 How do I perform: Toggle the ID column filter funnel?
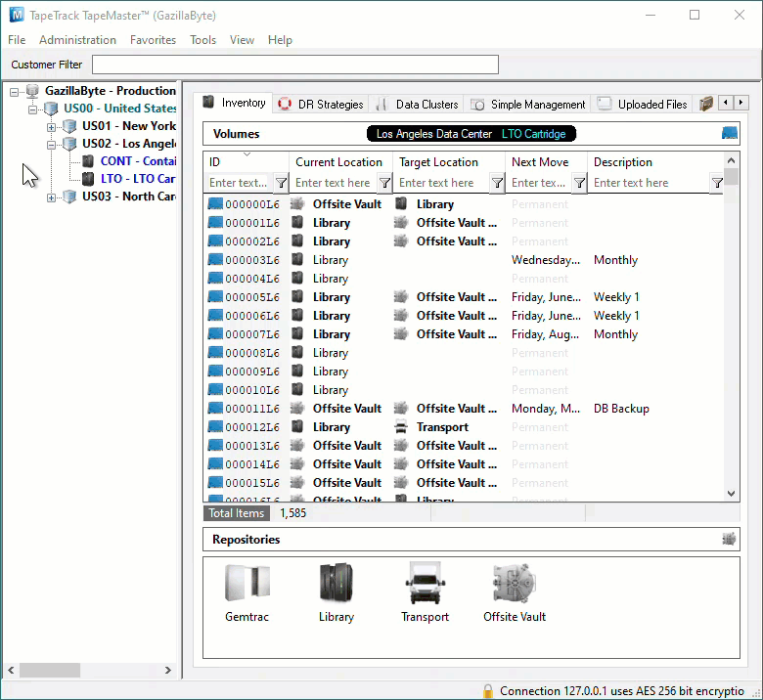pos(281,183)
